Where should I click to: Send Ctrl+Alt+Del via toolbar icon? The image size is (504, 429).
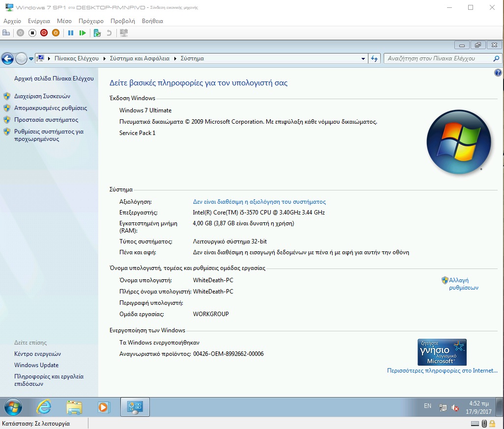click(x=6, y=33)
